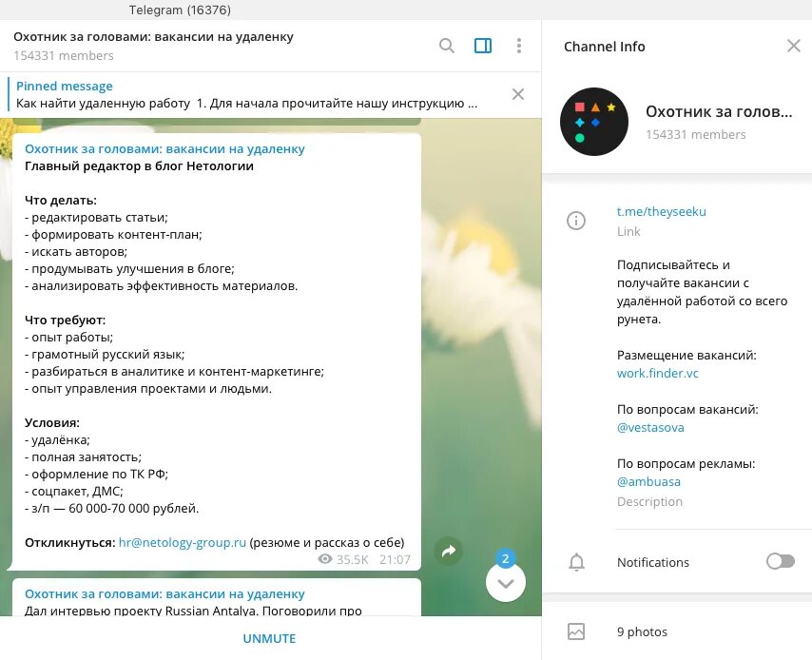
Task: Click the sender name on the Russian Antalya post
Action: tap(164, 594)
